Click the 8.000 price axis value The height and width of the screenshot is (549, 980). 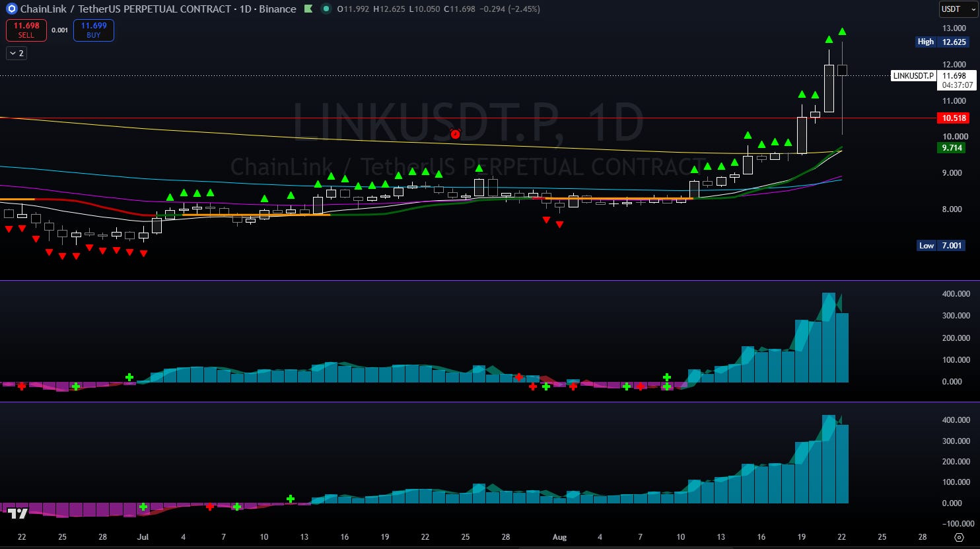(x=952, y=209)
